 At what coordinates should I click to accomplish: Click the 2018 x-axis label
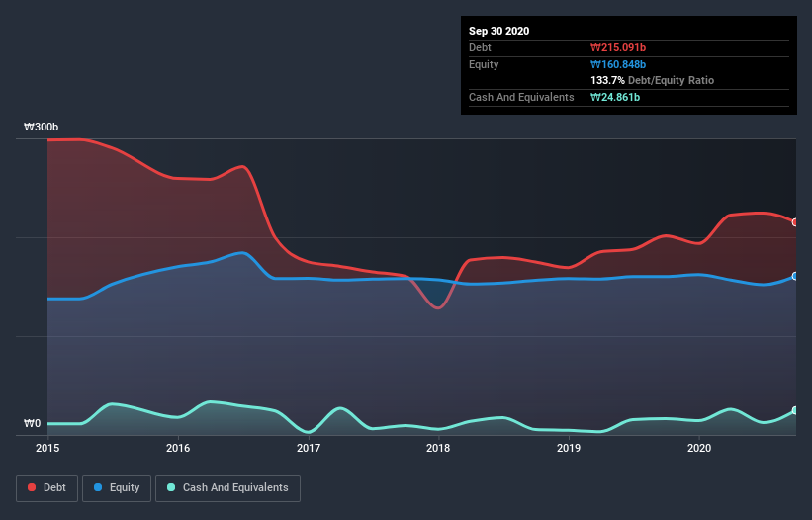click(x=438, y=448)
